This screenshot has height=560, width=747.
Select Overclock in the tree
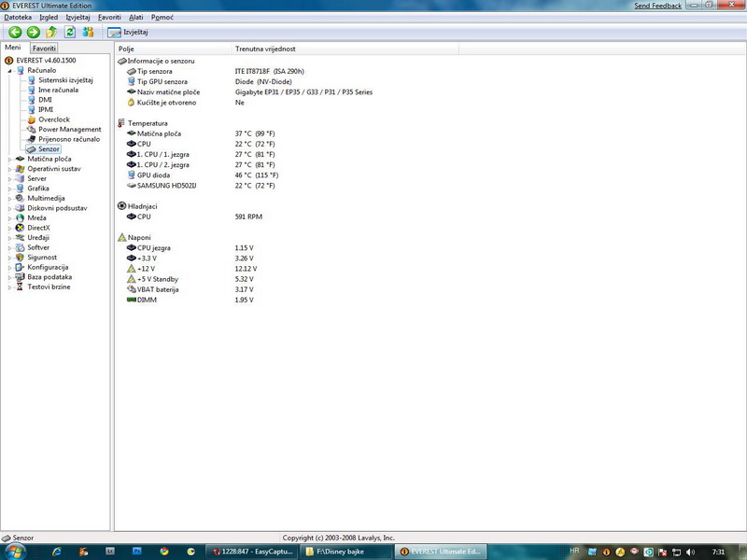click(x=53, y=119)
